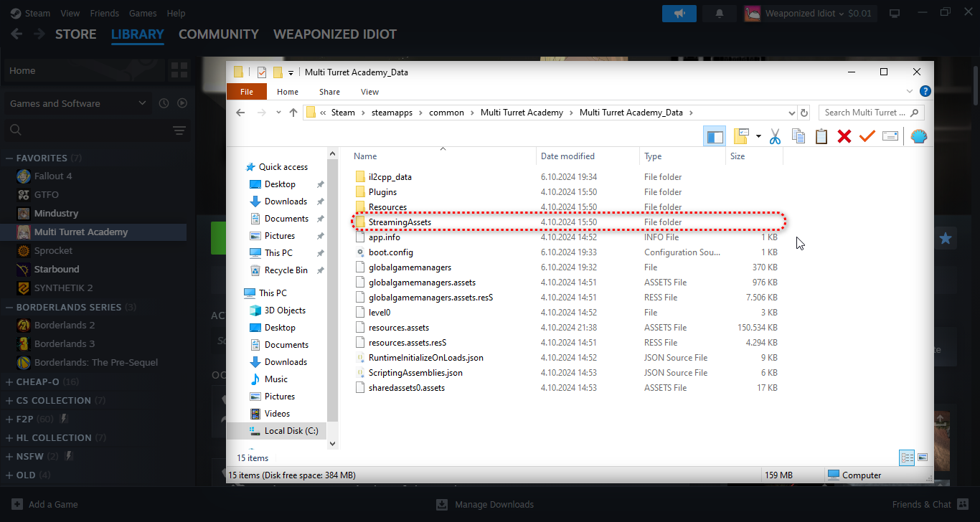Click the orange checkmark Rename icon
Image resolution: width=980 pixels, height=522 pixels.
tap(867, 136)
